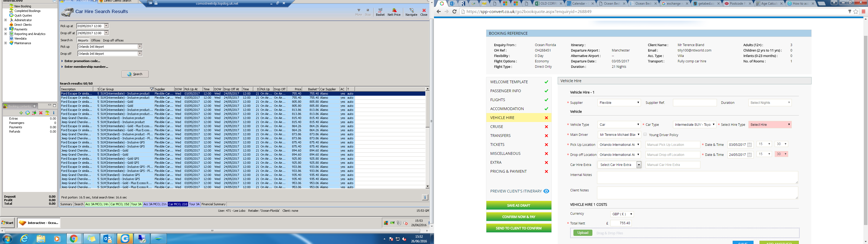The image size is (868, 244).
Task: Open the Pick up at date dropdown
Action: pos(106,26)
